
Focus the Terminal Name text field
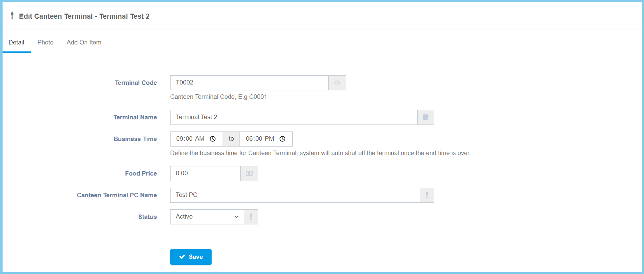(293, 117)
